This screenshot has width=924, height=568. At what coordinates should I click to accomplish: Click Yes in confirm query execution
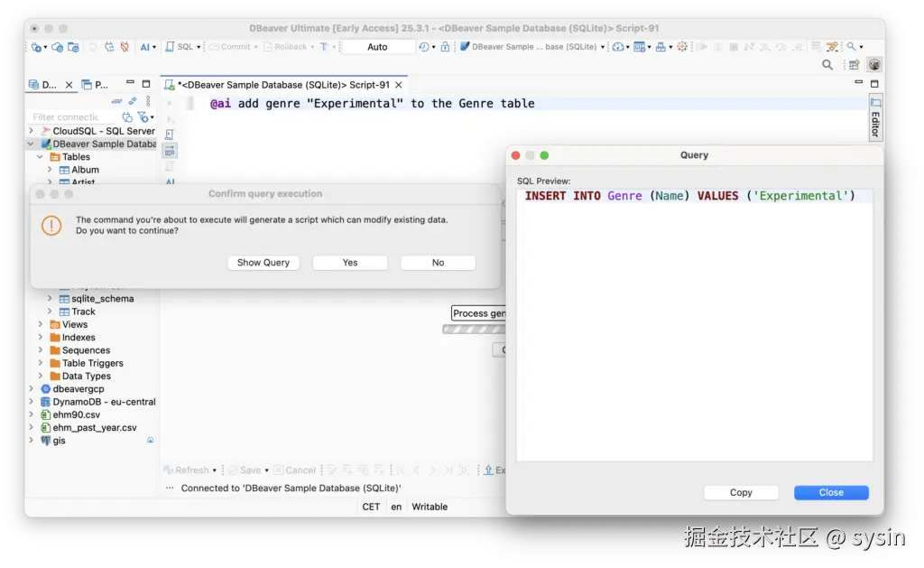350,263
